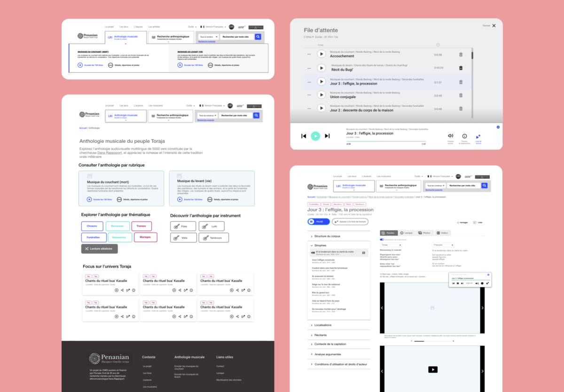Open Paroles et explications info icon
Screen dimensions: 564x392
(x=464, y=136)
